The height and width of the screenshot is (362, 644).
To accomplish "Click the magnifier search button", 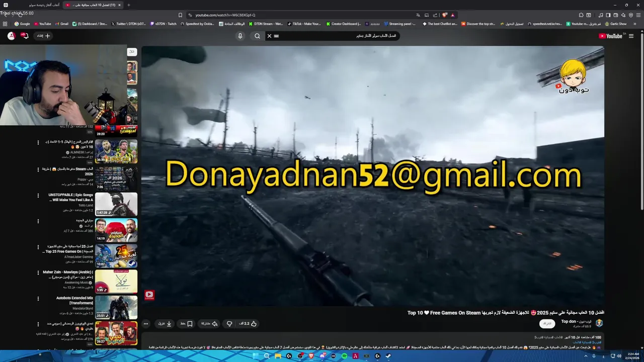I will pyautogui.click(x=257, y=36).
